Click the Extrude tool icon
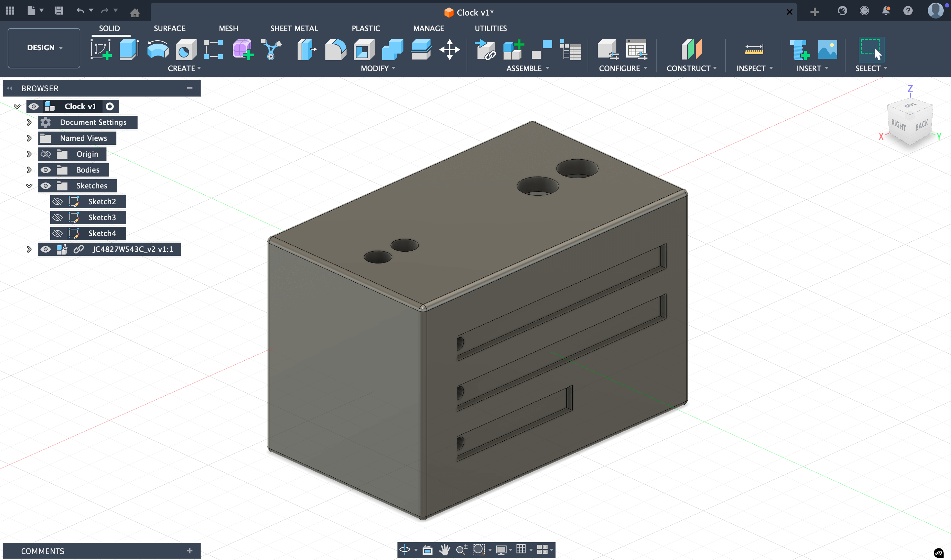 129,50
